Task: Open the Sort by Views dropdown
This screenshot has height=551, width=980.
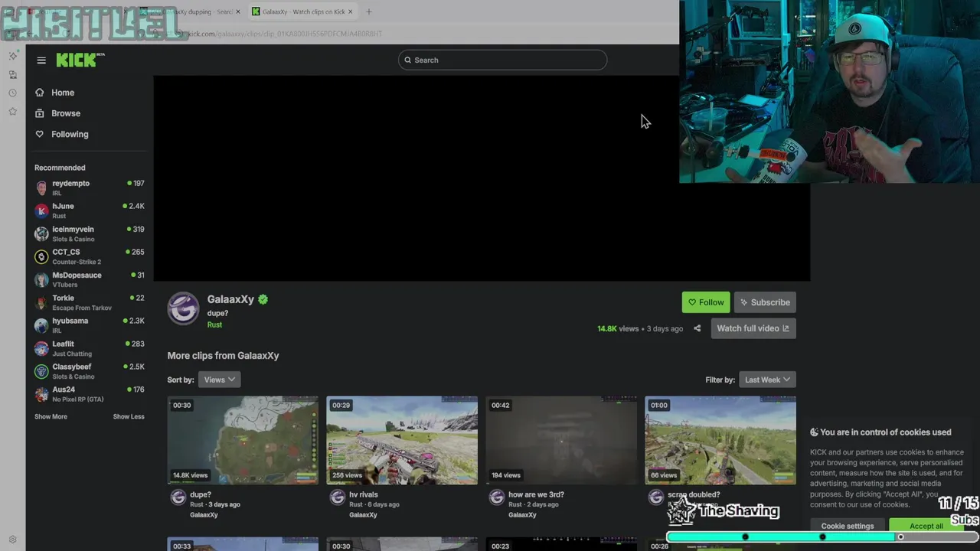Action: (x=219, y=380)
